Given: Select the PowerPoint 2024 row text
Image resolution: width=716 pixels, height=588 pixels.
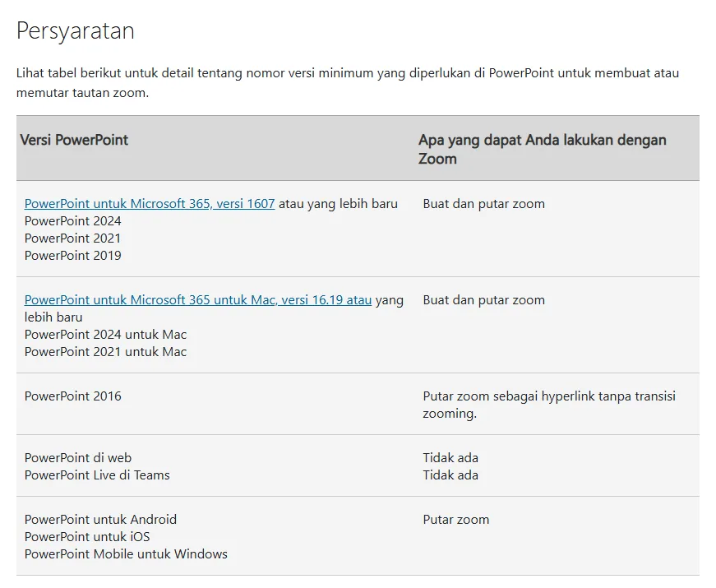Looking at the screenshot, I should (x=72, y=221).
